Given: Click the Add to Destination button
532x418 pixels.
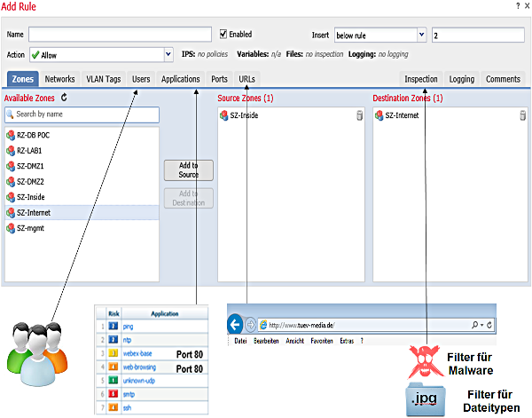Looking at the screenshot, I should click(189, 198).
